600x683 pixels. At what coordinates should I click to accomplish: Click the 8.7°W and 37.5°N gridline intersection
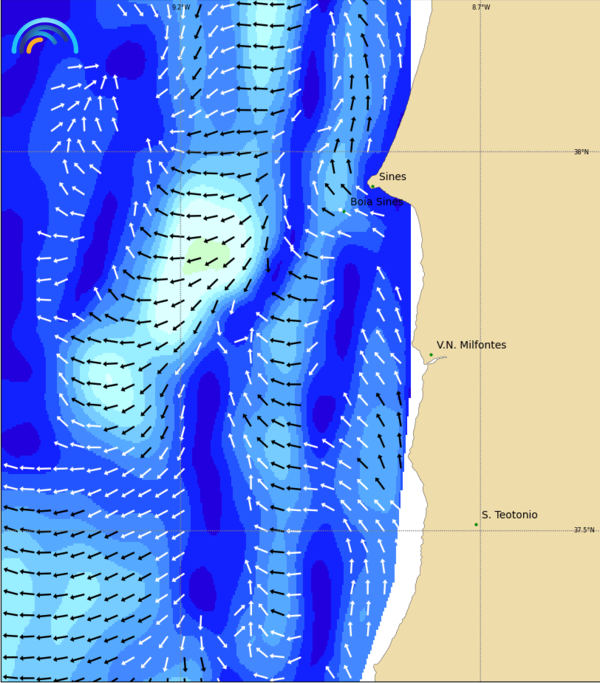481,531
